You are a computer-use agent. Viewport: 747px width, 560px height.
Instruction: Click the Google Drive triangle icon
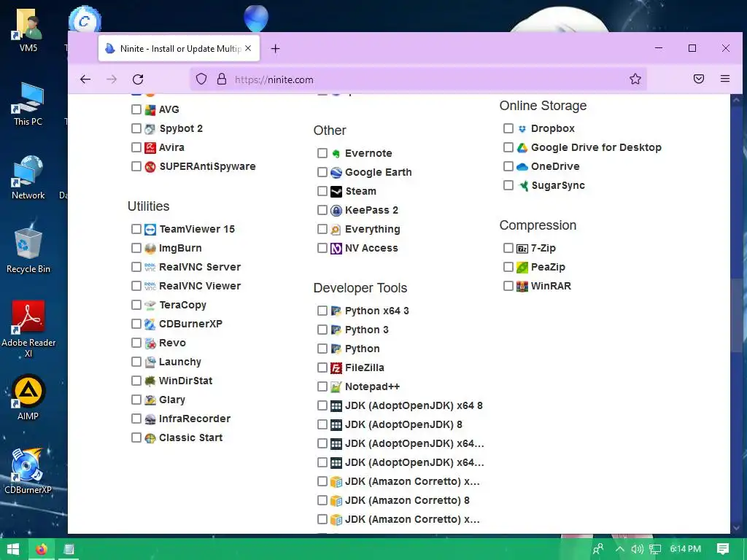[522, 148]
